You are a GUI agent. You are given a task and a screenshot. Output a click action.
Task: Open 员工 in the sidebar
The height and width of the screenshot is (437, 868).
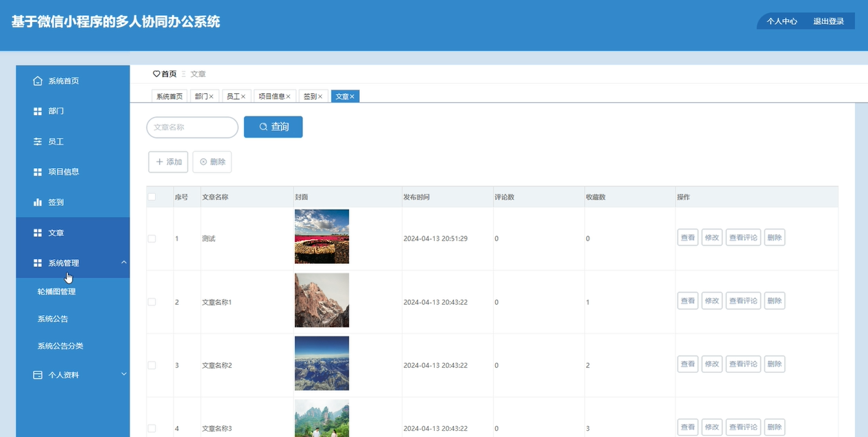73,142
